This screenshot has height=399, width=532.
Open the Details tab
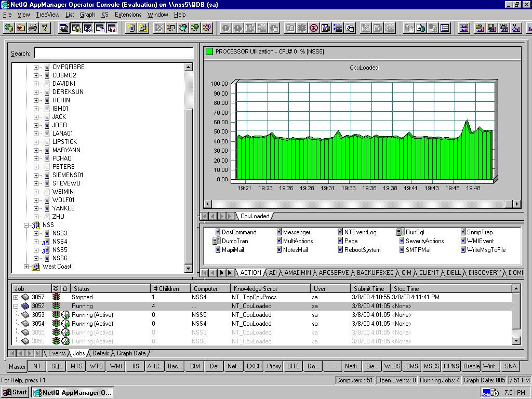101,353
